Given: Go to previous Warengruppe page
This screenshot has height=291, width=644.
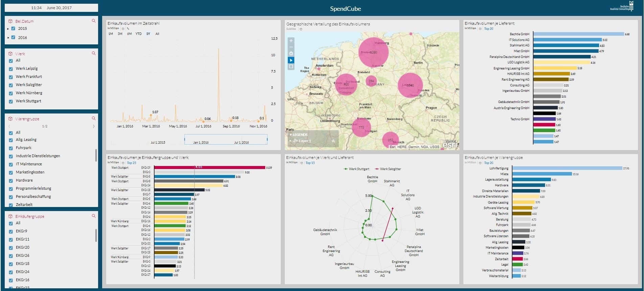Looking at the screenshot, I should pyautogui.click(x=9, y=126).
